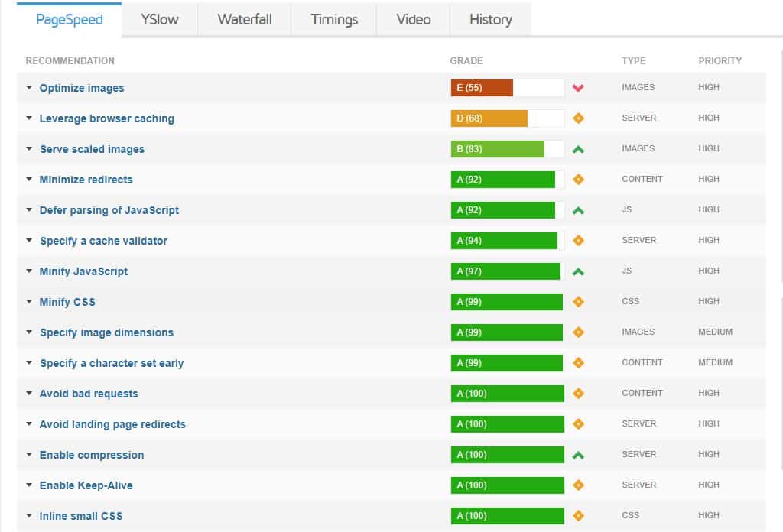The image size is (783, 532).
Task: Click the Specify a cache validator link
Action: pyautogui.click(x=103, y=241)
